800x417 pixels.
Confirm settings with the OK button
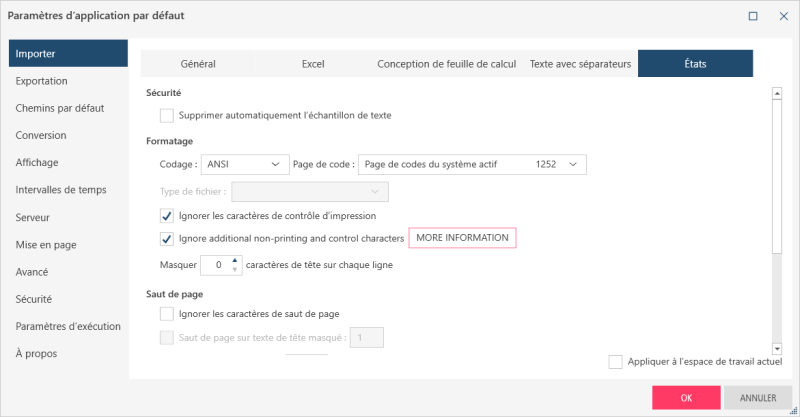pyautogui.click(x=686, y=397)
